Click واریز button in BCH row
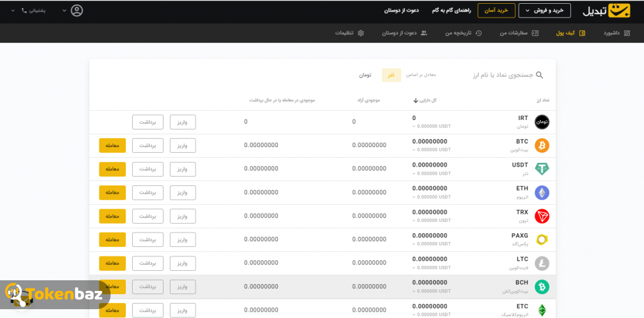Screen dimensions: 644x318 point(183,287)
